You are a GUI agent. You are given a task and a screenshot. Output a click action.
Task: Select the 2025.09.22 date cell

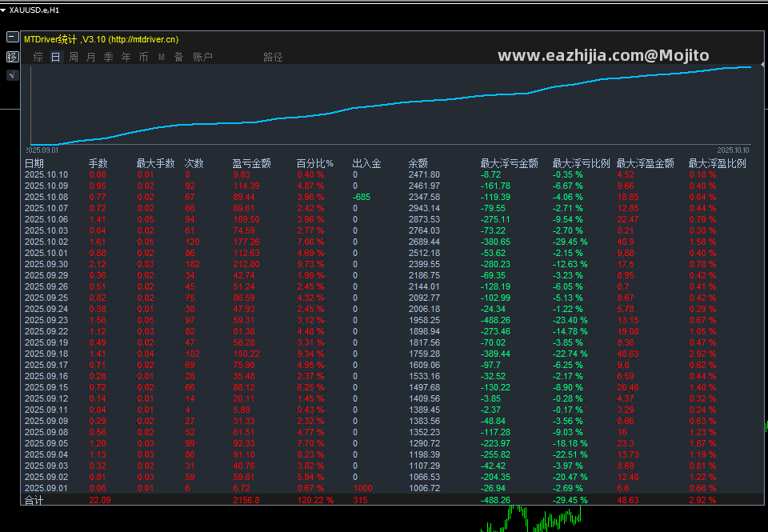[46, 332]
